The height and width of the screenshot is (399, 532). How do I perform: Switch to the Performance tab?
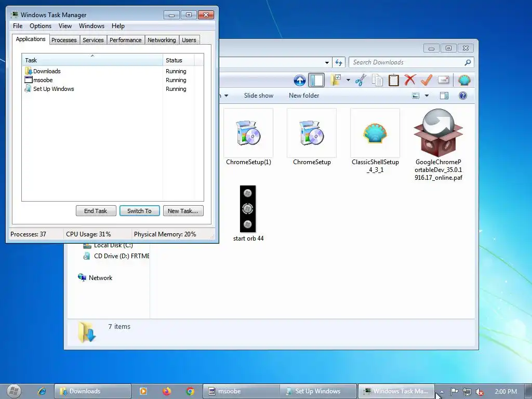pyautogui.click(x=126, y=40)
